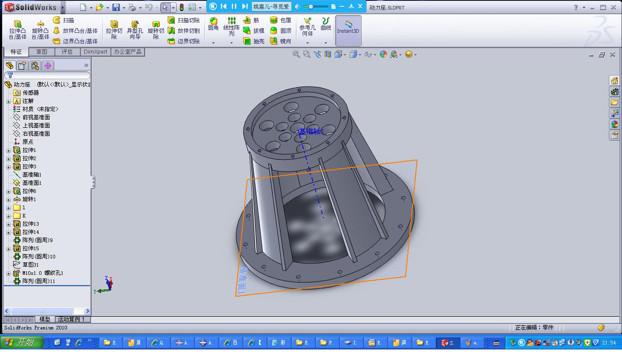Open the 异型孔向导 hole wizard

pos(135,30)
